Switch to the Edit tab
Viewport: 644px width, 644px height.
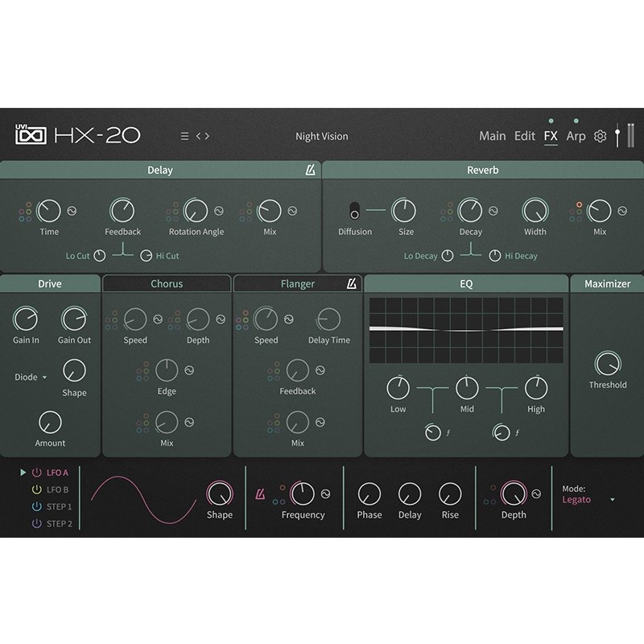click(525, 136)
